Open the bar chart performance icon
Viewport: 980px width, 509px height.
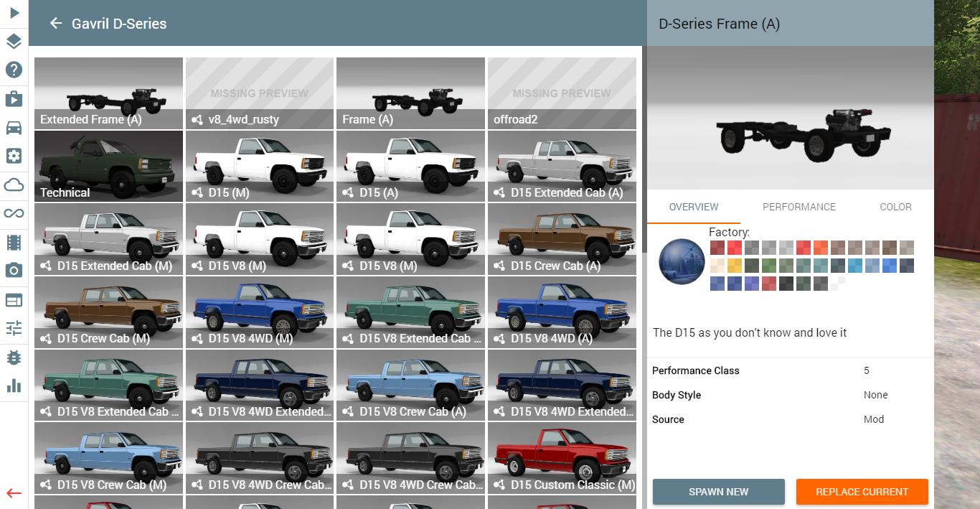click(x=14, y=386)
